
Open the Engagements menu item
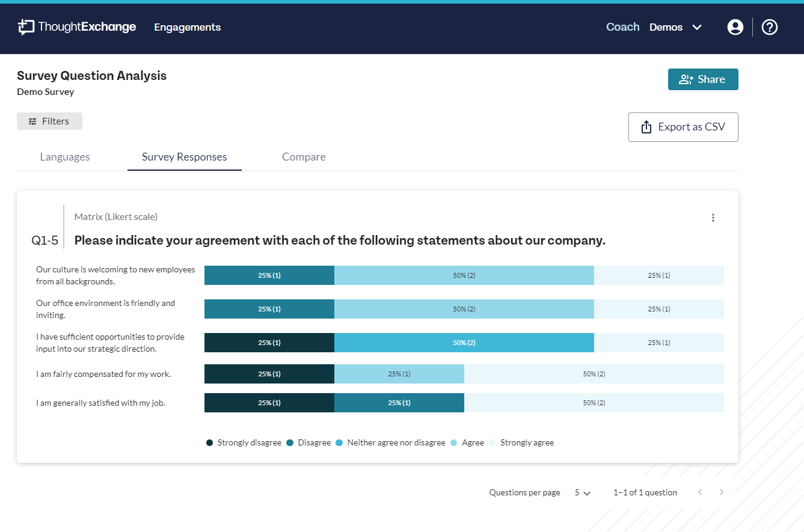(x=188, y=27)
